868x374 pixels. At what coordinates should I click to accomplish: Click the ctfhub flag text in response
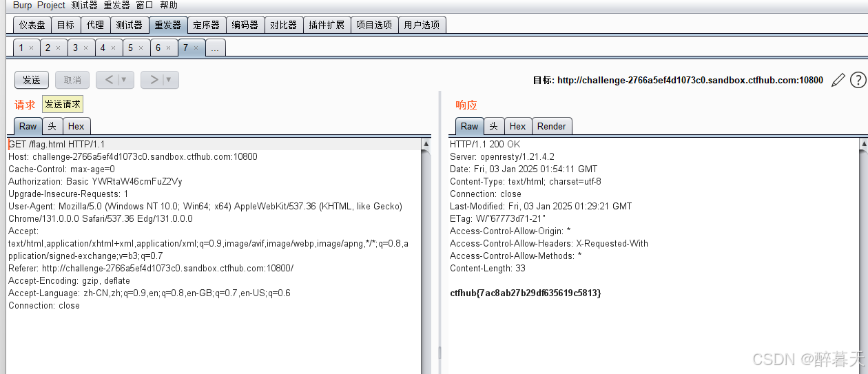pyautogui.click(x=526, y=293)
